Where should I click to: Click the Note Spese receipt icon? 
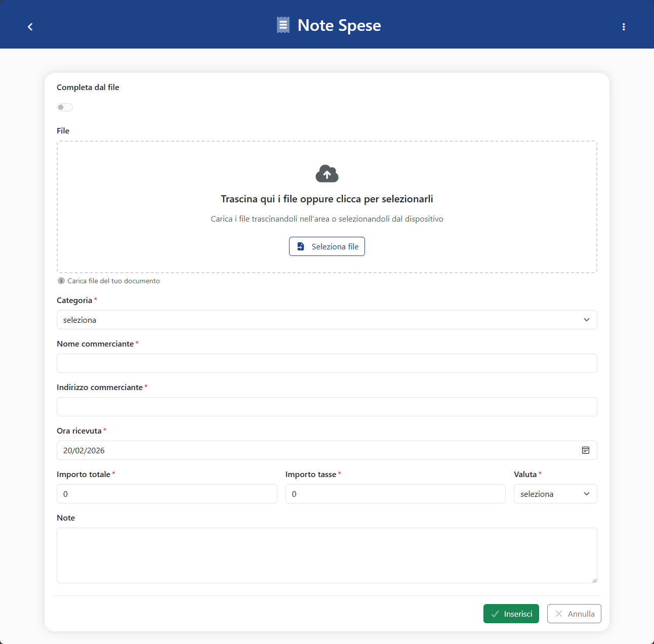[283, 25]
